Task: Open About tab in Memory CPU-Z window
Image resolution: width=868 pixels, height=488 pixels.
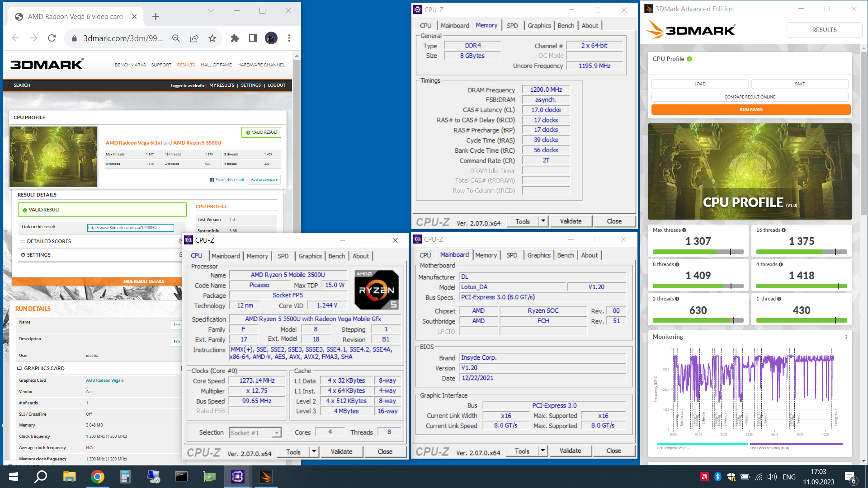Action: click(x=590, y=26)
